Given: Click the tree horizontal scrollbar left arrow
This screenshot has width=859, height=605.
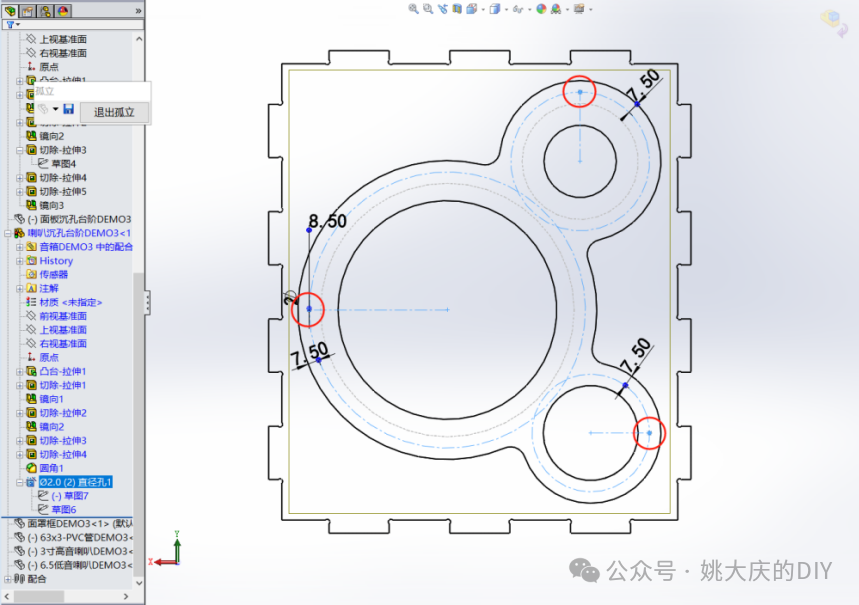Looking at the screenshot, I should (x=7, y=596).
